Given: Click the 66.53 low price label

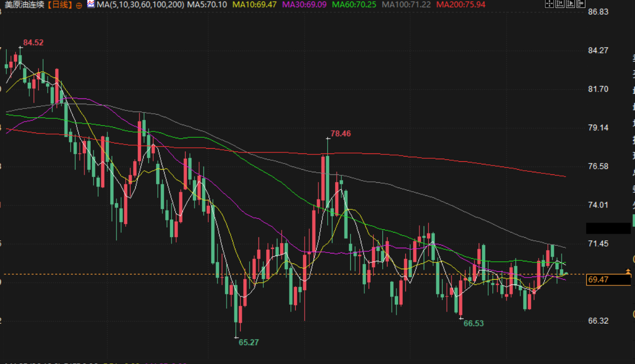Looking at the screenshot, I should click(x=473, y=324).
